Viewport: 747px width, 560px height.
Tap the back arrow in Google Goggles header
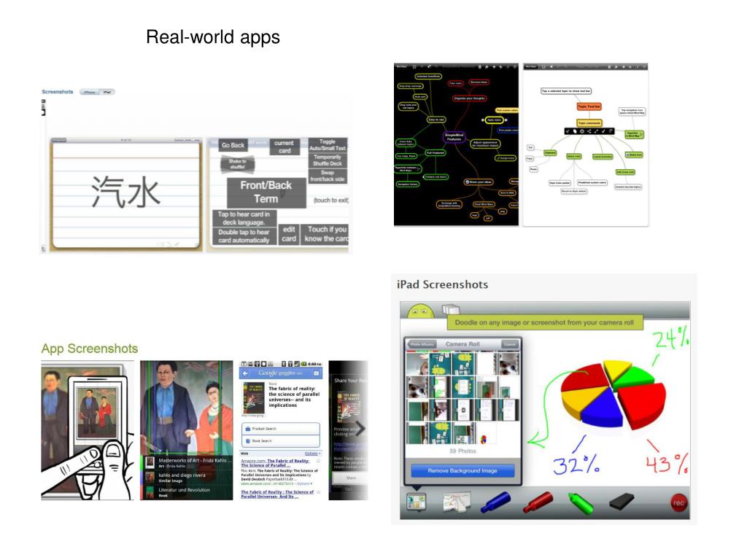pyautogui.click(x=246, y=373)
